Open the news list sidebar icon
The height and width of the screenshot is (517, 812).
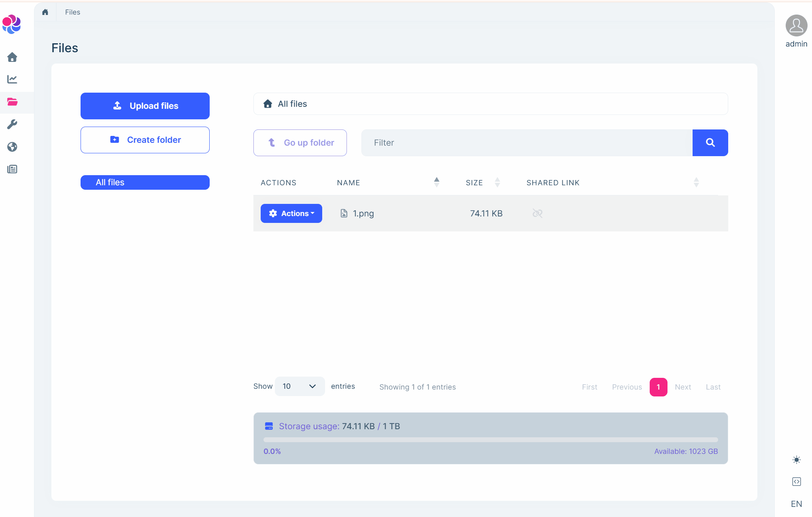click(12, 169)
